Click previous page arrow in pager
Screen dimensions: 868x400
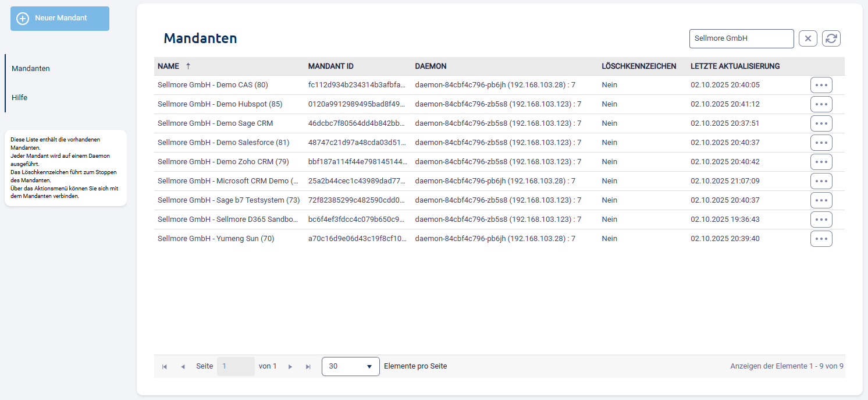183,367
